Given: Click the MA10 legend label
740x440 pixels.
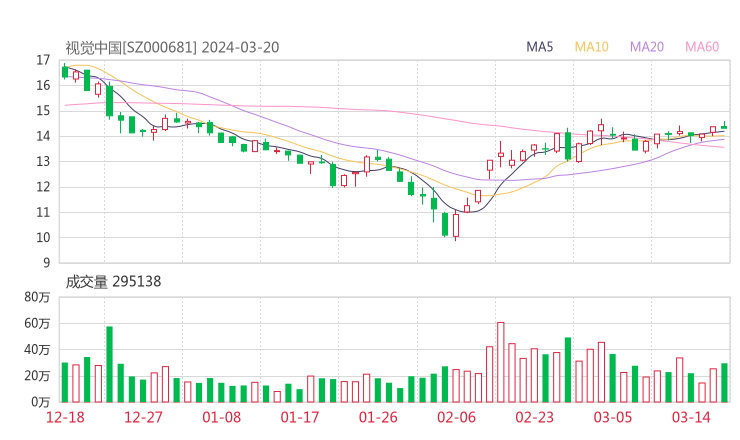Looking at the screenshot, I should pos(591,47).
